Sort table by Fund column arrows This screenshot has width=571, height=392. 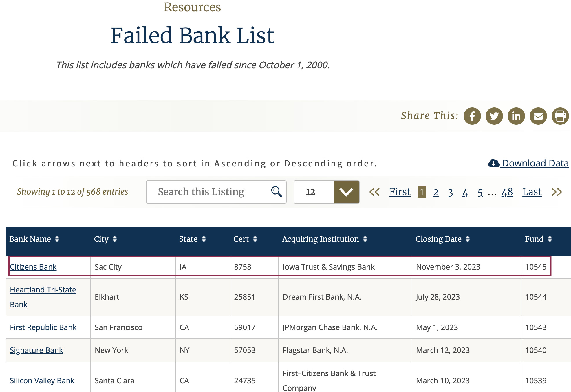[550, 239]
